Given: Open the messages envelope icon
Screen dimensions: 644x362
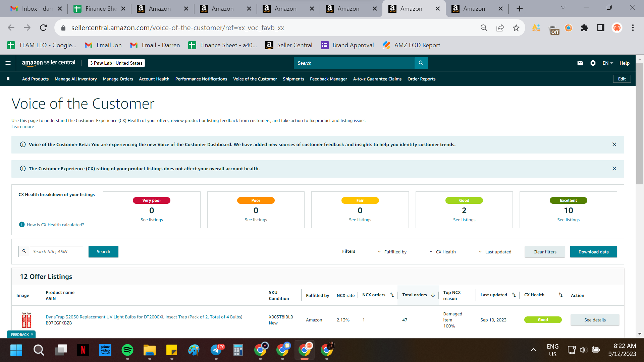Looking at the screenshot, I should tap(580, 63).
